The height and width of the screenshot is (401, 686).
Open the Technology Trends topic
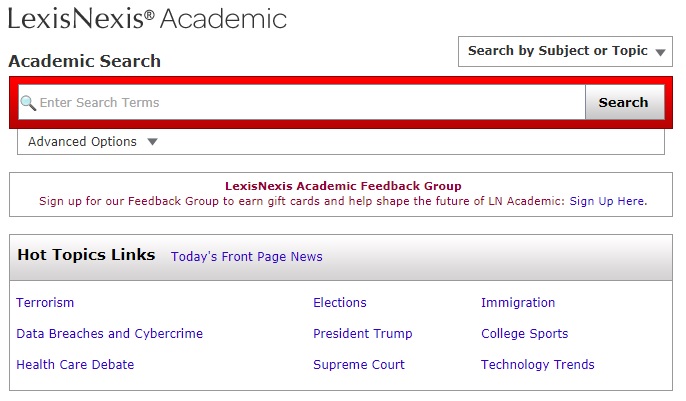click(x=537, y=365)
